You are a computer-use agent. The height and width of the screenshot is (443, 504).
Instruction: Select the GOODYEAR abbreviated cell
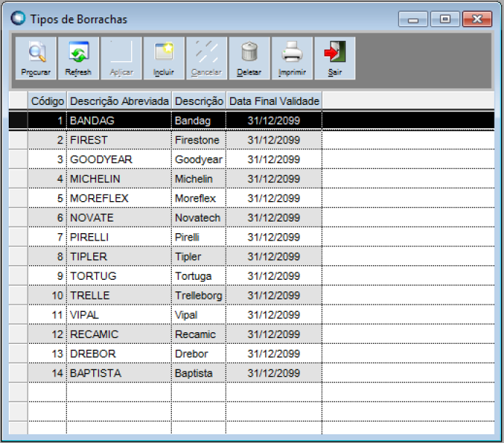click(119, 160)
